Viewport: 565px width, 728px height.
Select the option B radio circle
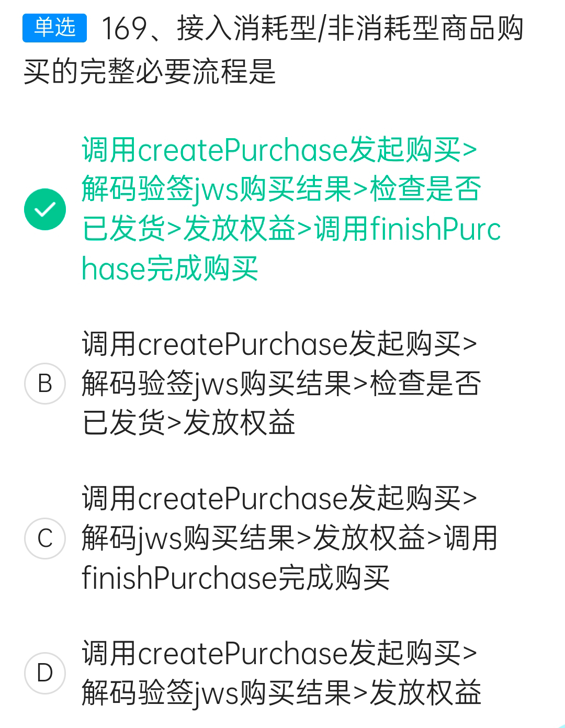[45, 384]
